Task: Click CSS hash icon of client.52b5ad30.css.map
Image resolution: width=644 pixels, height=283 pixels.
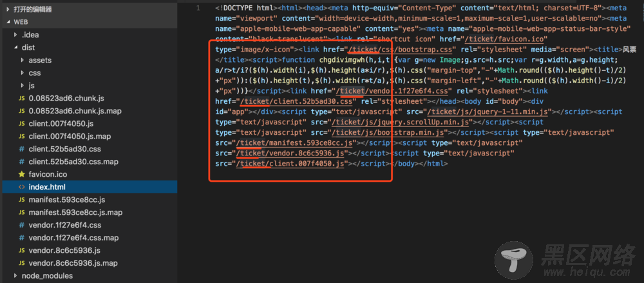Action: pyautogui.click(x=21, y=162)
